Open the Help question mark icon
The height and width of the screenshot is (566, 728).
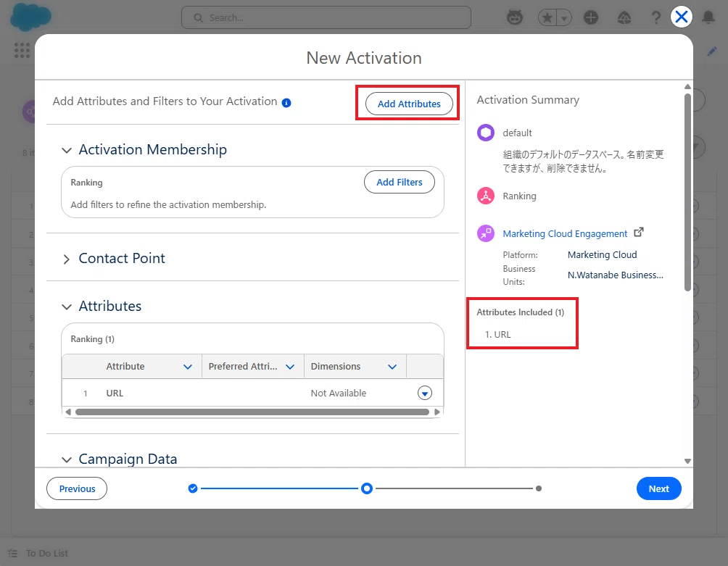(x=655, y=17)
